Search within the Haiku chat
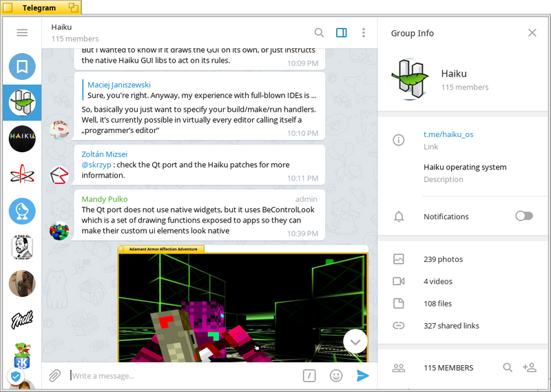Screen dimensions: 551x392 coord(319,32)
